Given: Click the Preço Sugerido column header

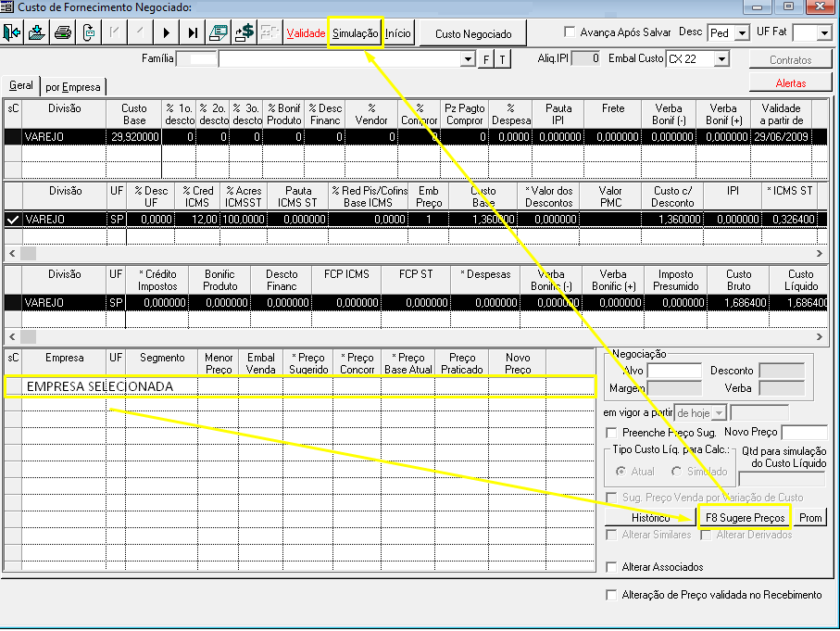Looking at the screenshot, I should point(308,363).
